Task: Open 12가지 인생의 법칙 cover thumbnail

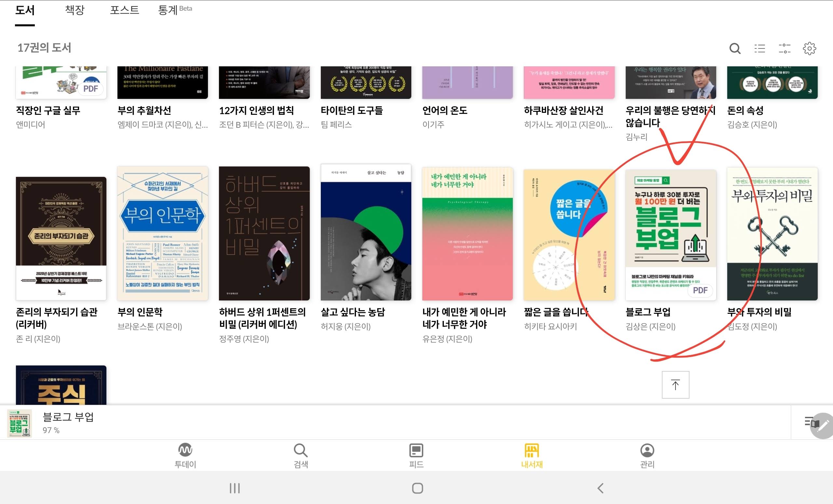Action: click(264, 82)
